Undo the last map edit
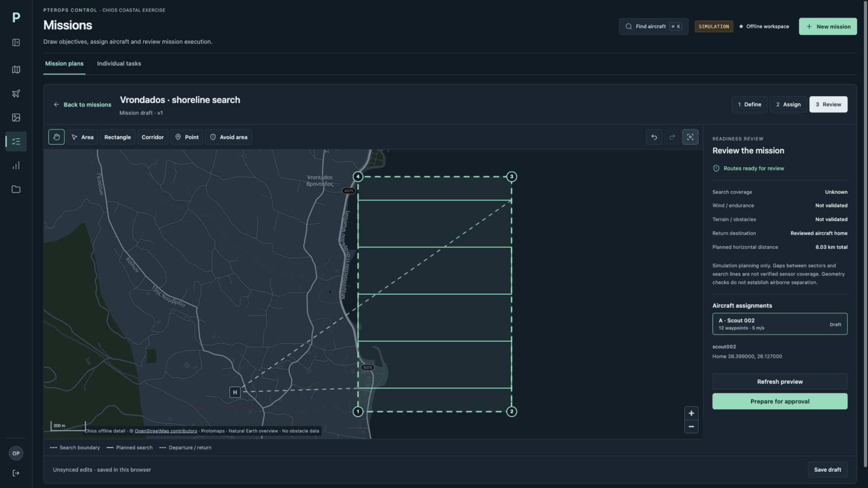Image resolution: width=868 pixels, height=488 pixels. click(x=654, y=137)
